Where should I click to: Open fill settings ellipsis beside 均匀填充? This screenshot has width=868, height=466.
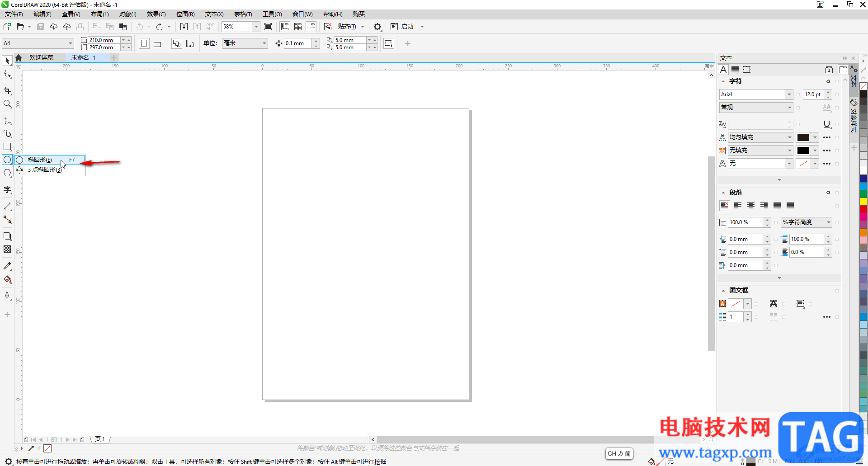827,137
